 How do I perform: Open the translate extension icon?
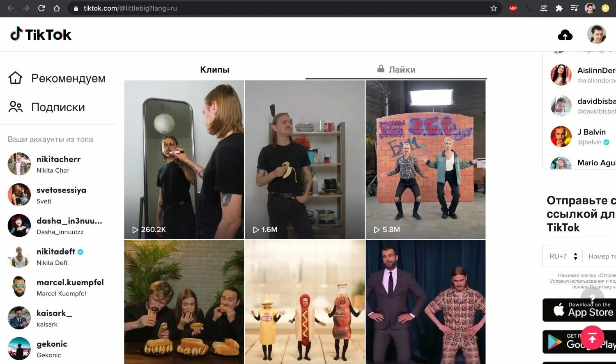(x=544, y=8)
